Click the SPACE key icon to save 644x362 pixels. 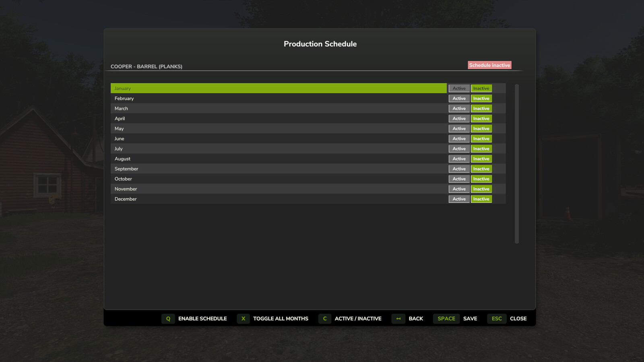click(446, 319)
